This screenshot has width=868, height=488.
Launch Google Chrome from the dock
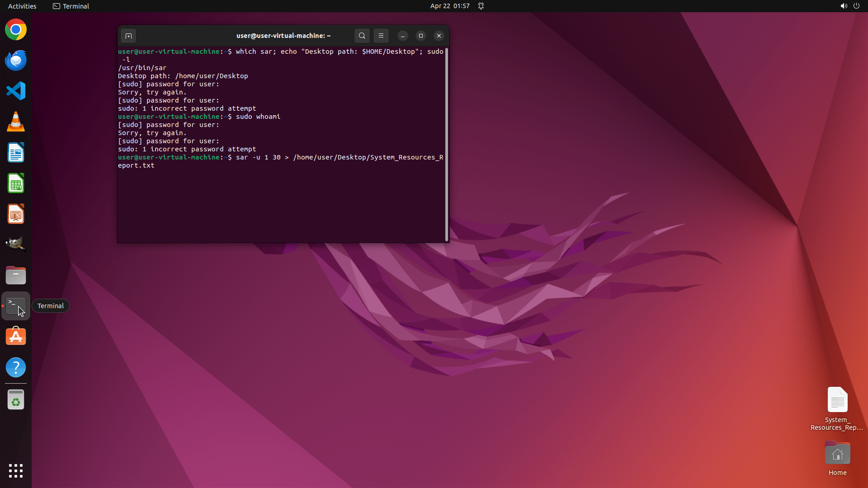pos(16,30)
